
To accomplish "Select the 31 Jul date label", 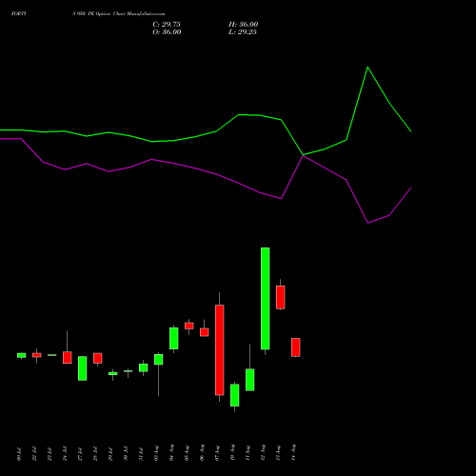I will (141, 454).
